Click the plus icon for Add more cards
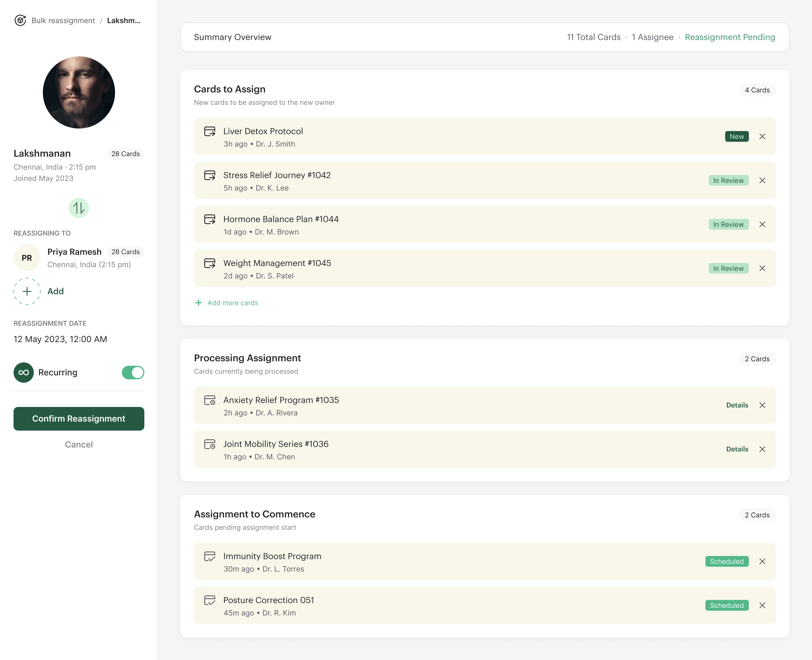The width and height of the screenshot is (812, 660). [x=198, y=303]
